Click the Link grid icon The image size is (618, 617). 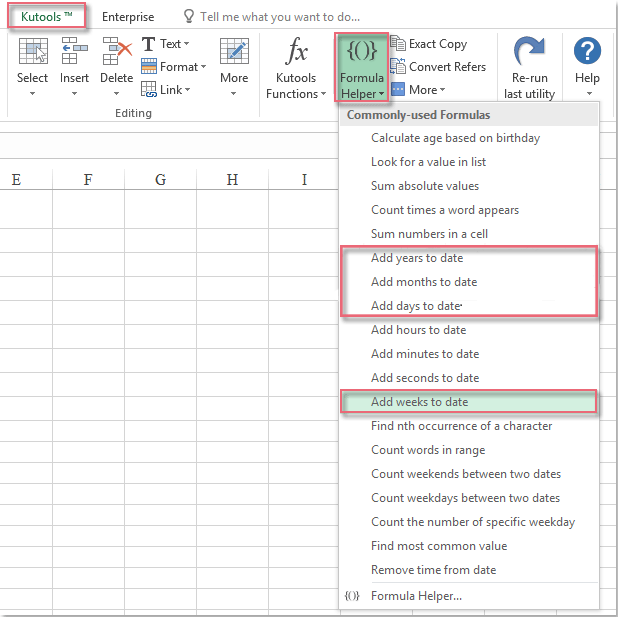[149, 89]
